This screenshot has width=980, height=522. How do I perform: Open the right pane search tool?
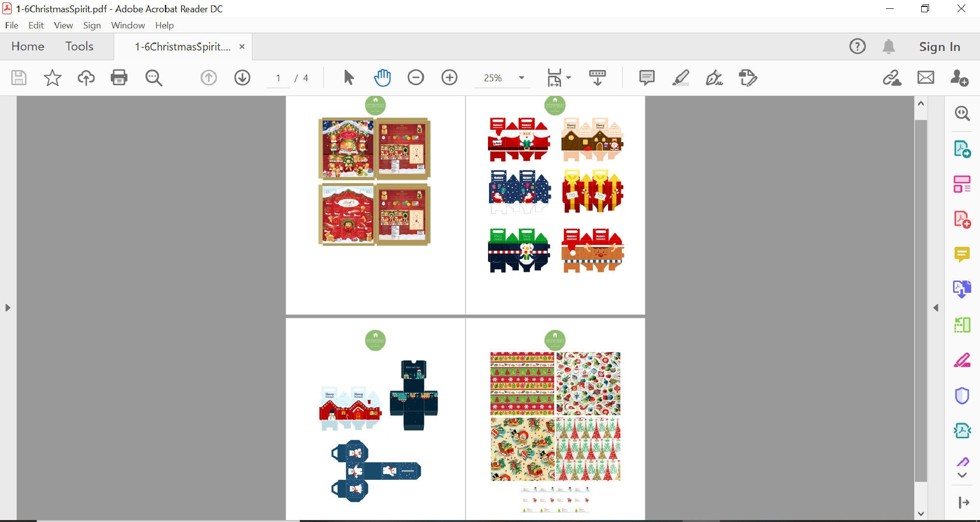tap(962, 113)
